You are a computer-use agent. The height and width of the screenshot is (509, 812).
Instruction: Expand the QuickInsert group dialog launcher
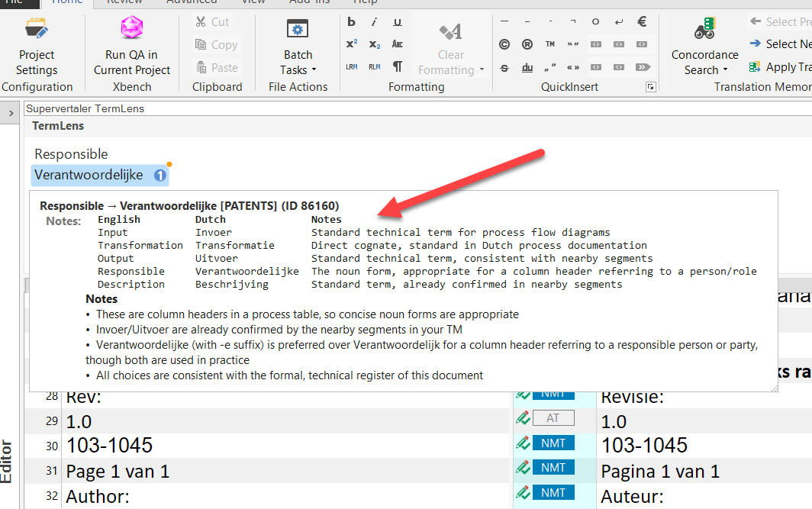(650, 87)
